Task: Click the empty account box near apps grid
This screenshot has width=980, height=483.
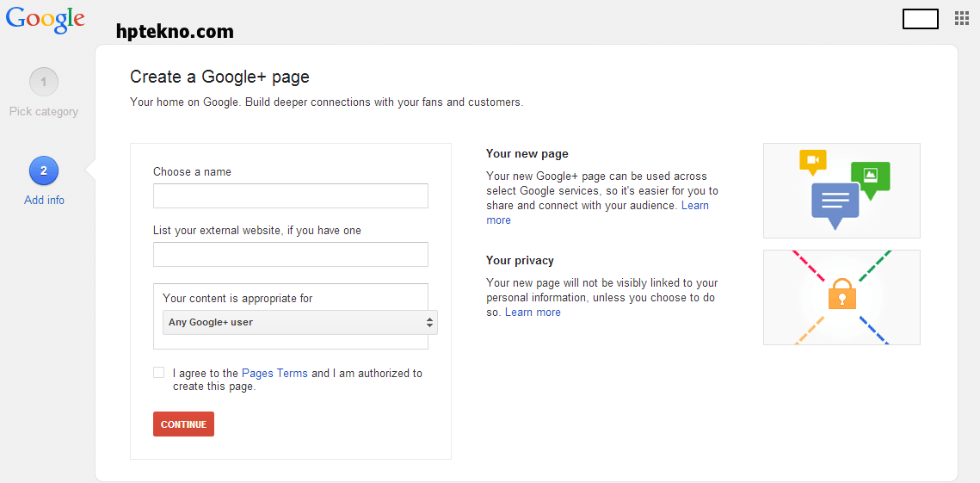Action: 921,19
